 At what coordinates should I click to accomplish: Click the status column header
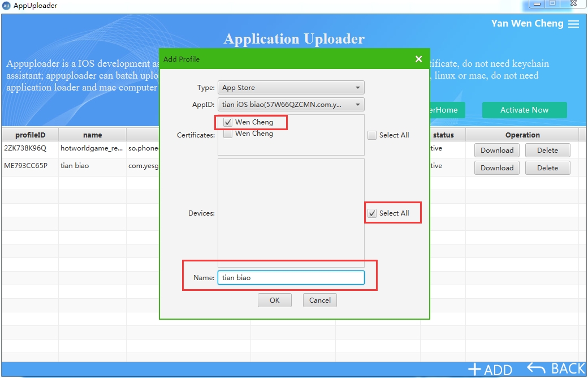pyautogui.click(x=443, y=135)
